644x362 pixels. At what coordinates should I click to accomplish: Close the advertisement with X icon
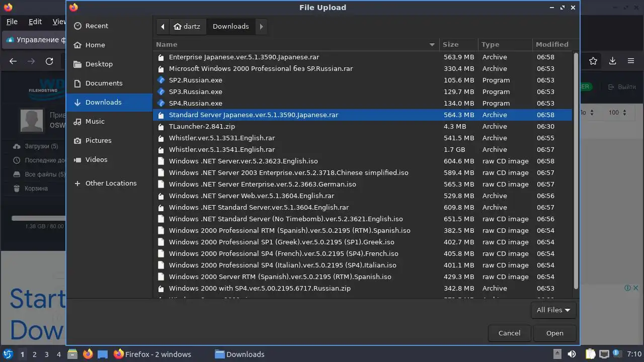635,288
